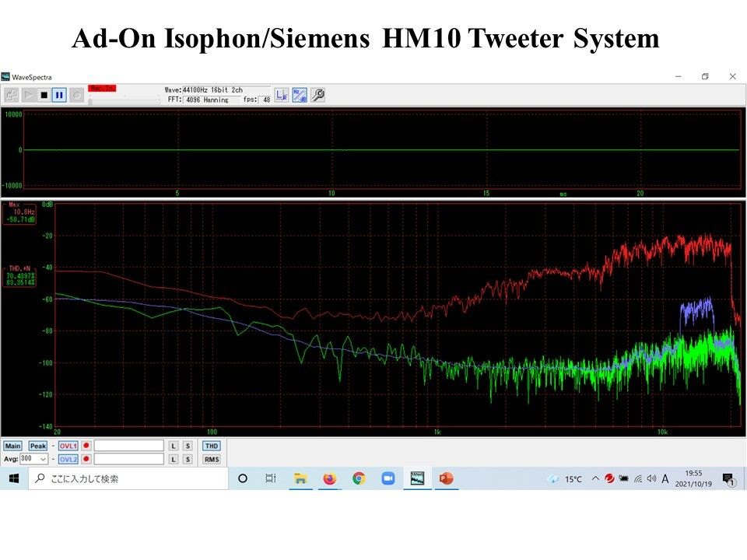
Task: Click the battery tray icon
Action: 623,478
